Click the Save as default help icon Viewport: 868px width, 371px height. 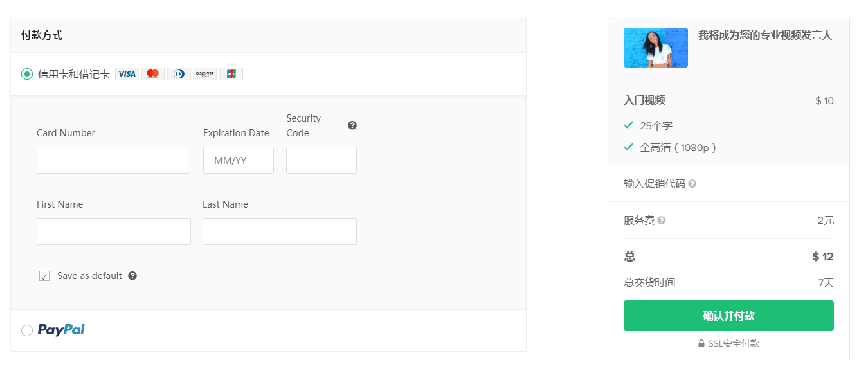(132, 276)
